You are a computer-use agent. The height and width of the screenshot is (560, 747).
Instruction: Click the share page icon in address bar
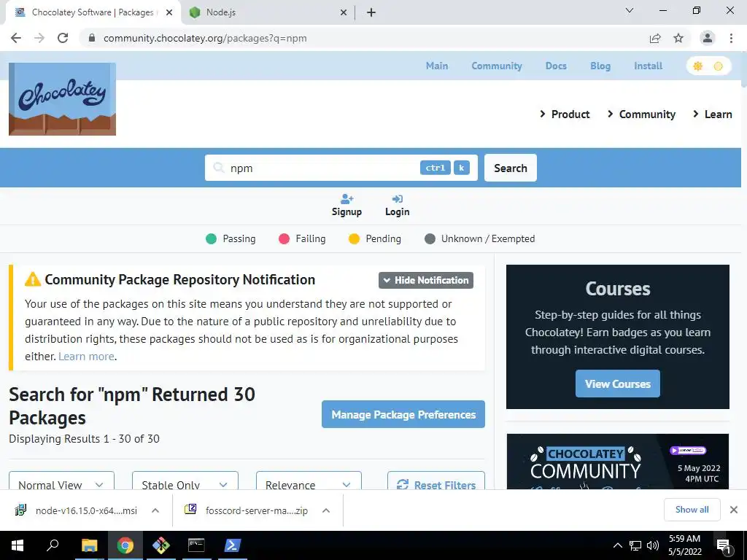click(x=655, y=38)
